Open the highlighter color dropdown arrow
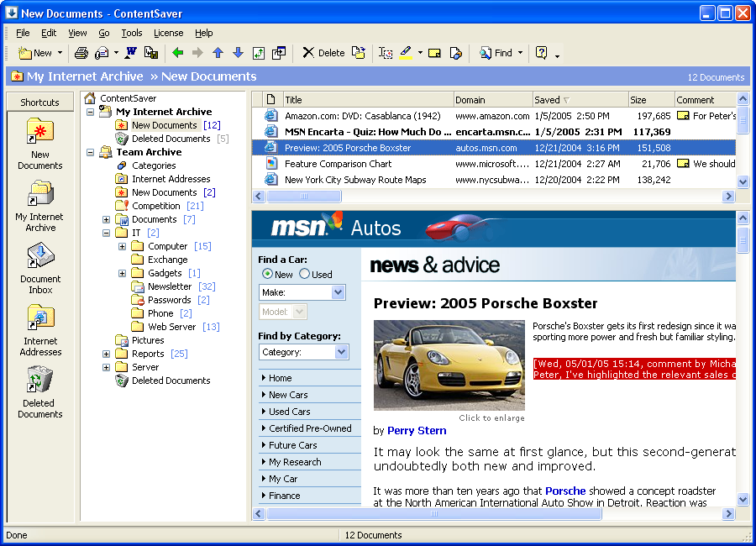The height and width of the screenshot is (546, 756). point(420,53)
